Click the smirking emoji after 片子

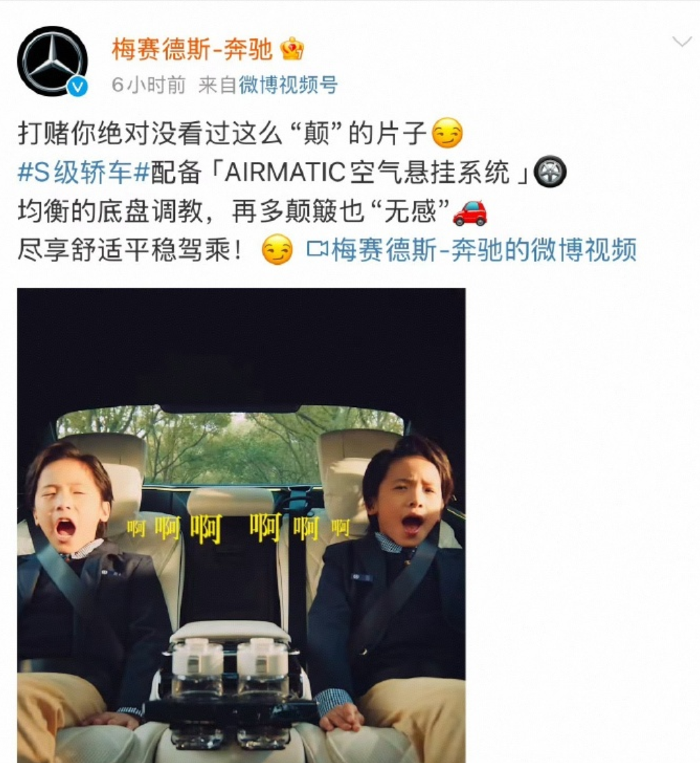pyautogui.click(x=447, y=133)
